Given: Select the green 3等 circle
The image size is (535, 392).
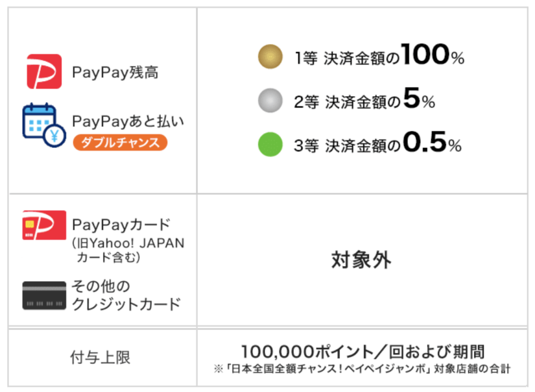Looking at the screenshot, I should pos(270,144).
